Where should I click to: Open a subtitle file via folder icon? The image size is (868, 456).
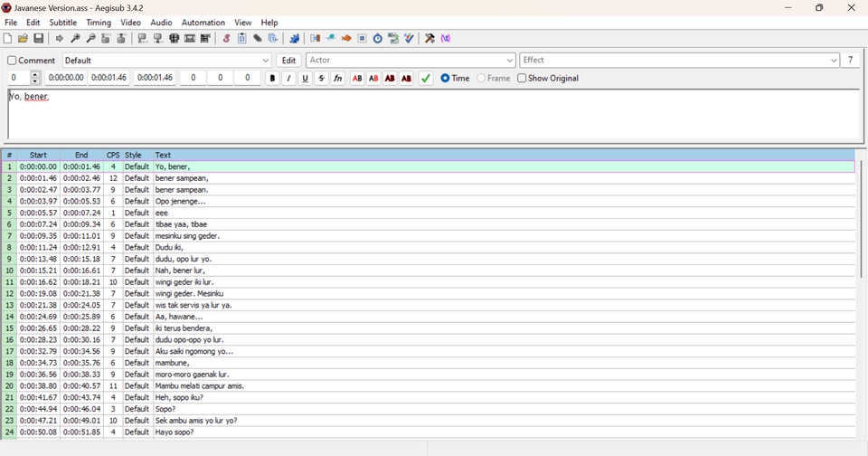(24, 39)
